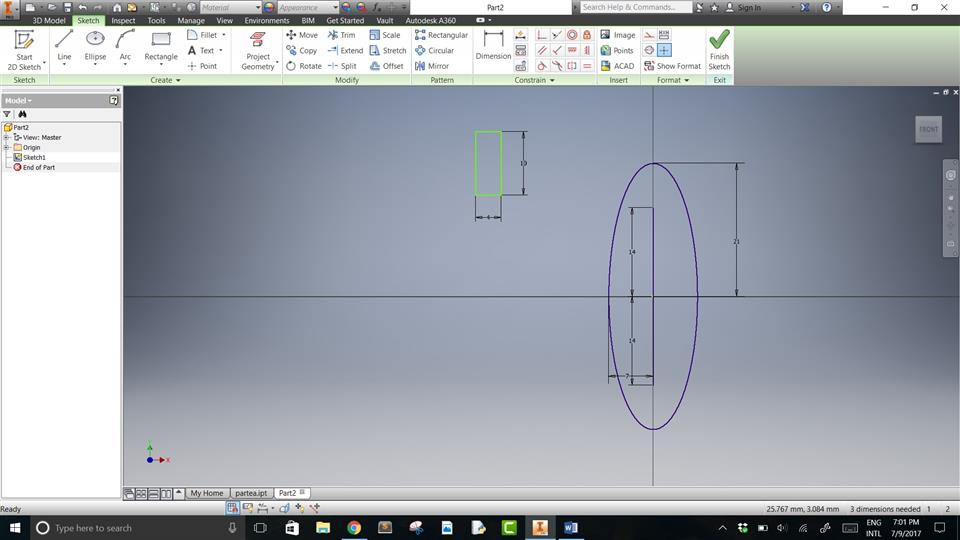Open the Help question mark button

pyautogui.click(x=827, y=7)
